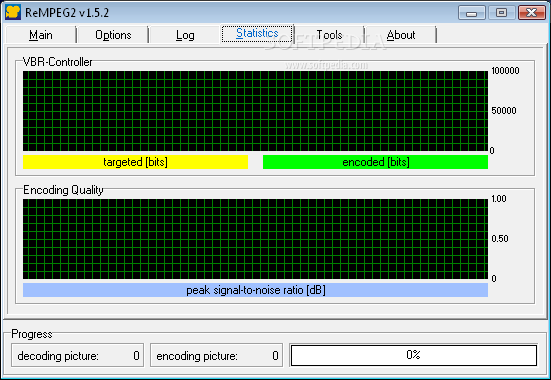
Task: Click inside the VBR-Controller graph
Action: coord(255,111)
